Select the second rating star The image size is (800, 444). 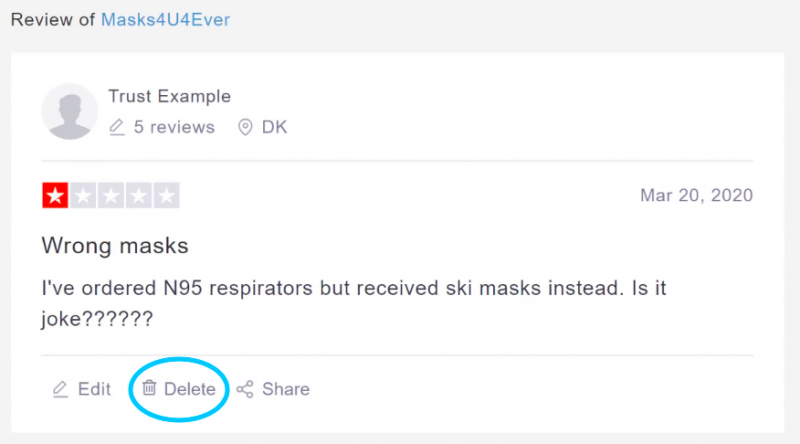tap(82, 196)
